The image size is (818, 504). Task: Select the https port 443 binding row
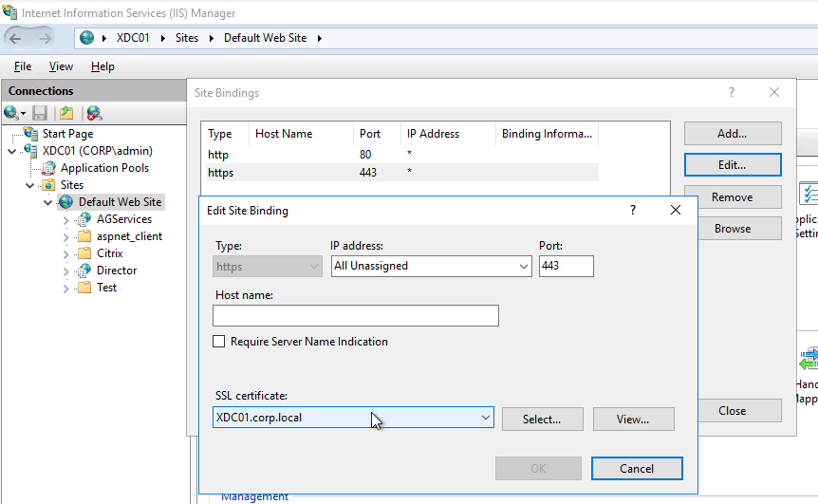(x=402, y=172)
